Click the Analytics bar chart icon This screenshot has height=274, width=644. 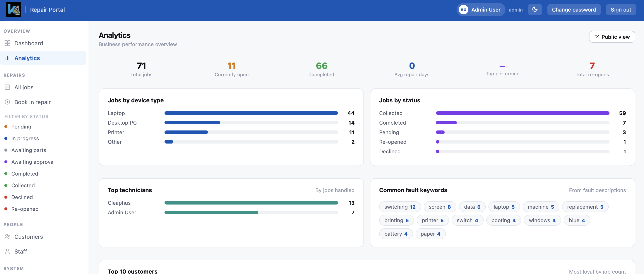(x=7, y=58)
